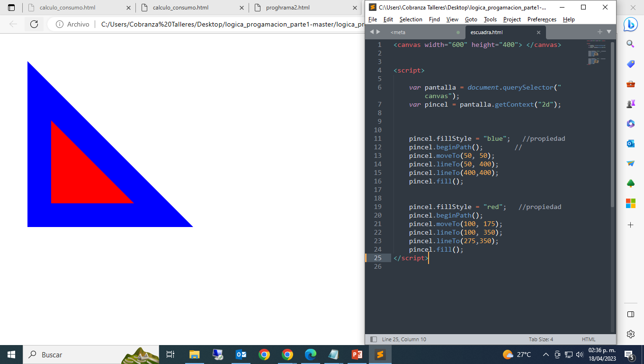Open Edge sidebar settings gear

point(630,334)
